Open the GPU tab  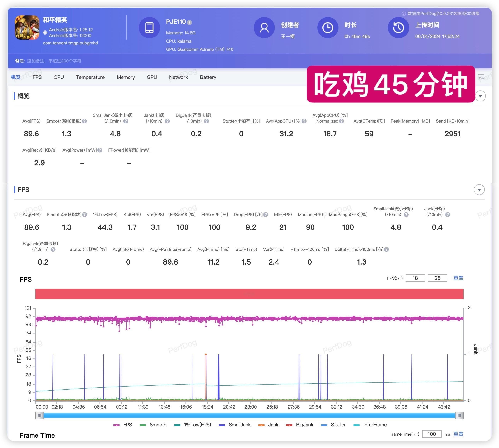[x=152, y=77]
